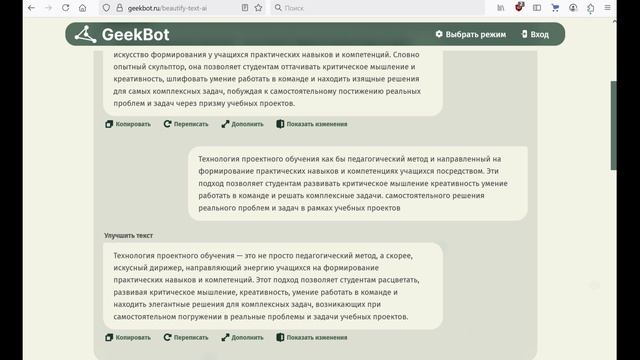Click the page vertical scrollbar thumb

613,126
